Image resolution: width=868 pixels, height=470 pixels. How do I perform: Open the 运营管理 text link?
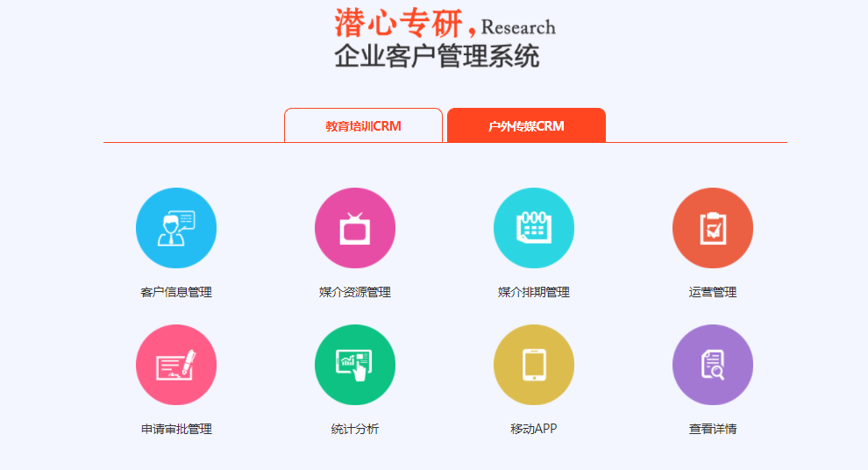pyautogui.click(x=713, y=292)
